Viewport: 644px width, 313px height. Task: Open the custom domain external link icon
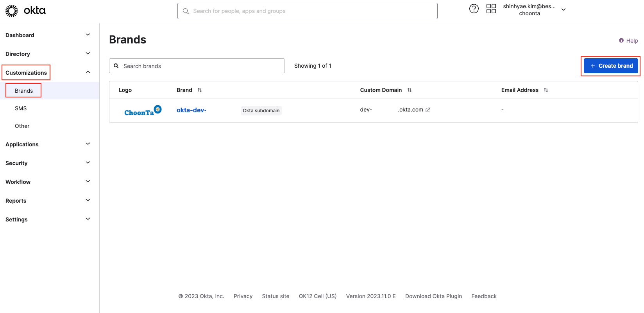[428, 110]
